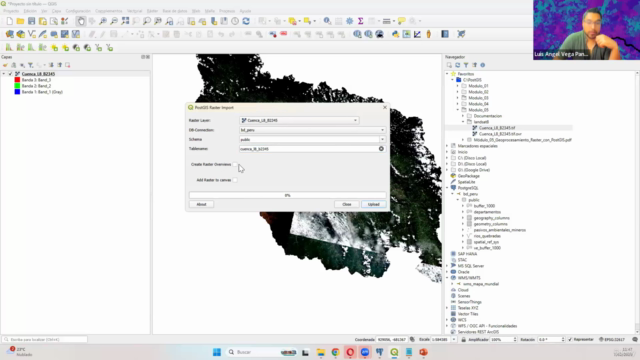
Task: Activate the Pan Map hand tool
Action: click(x=81, y=21)
